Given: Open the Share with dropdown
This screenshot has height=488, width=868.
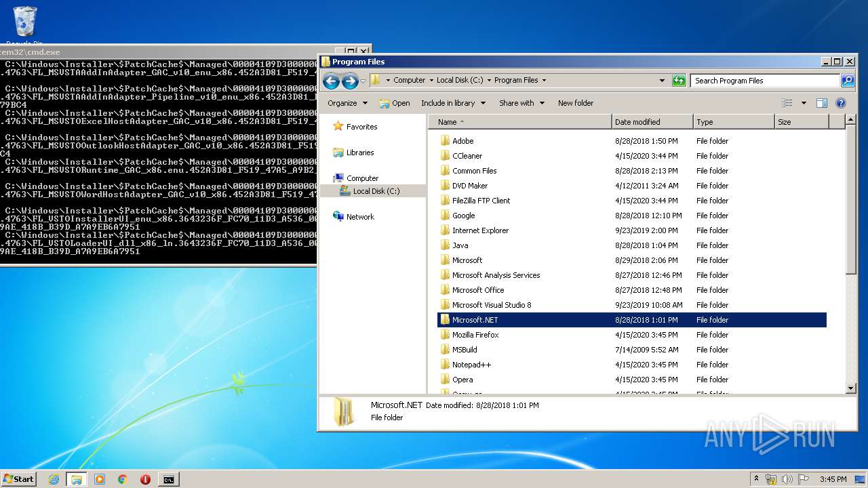Looking at the screenshot, I should pyautogui.click(x=521, y=103).
